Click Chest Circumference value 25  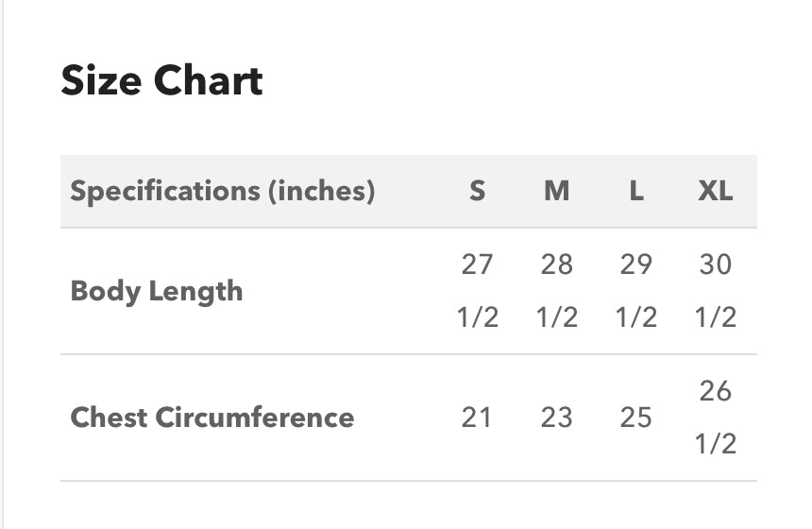(x=635, y=417)
